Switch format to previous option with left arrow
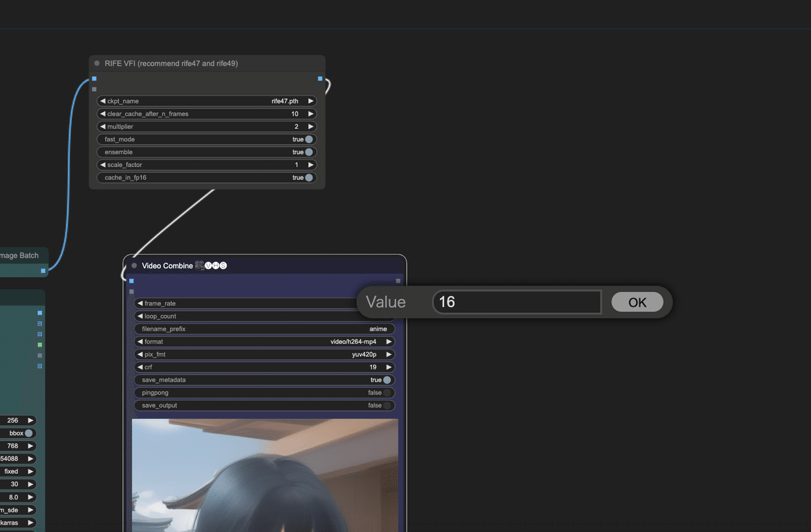This screenshot has width=811, height=532. coord(140,342)
